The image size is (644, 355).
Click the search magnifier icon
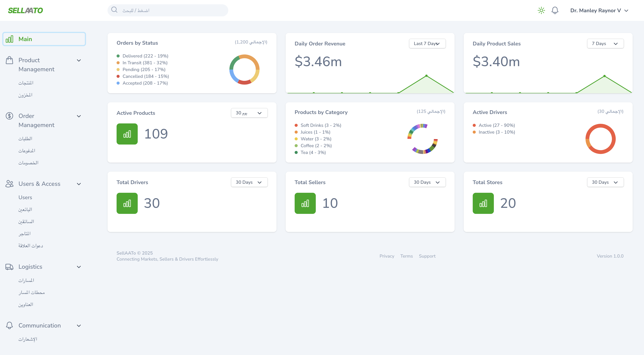coord(114,10)
